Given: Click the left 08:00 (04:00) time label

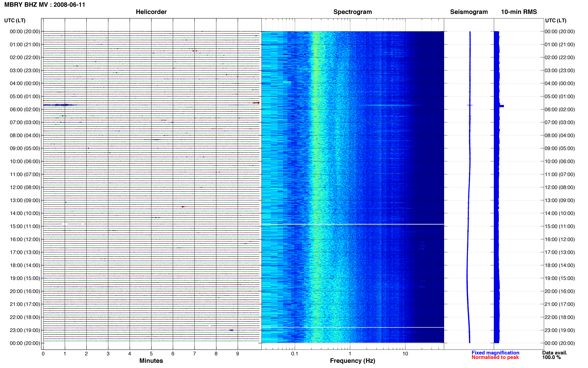Looking at the screenshot, I should pos(25,135).
